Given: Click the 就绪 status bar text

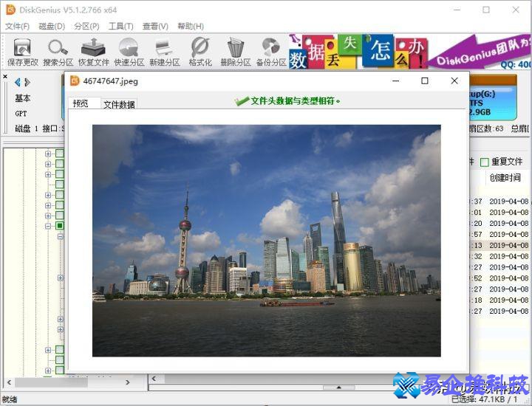Looking at the screenshot, I should pos(10,399).
